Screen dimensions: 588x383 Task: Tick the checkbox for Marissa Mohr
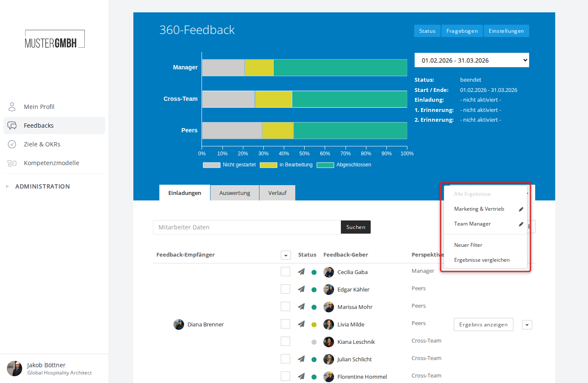pyautogui.click(x=285, y=306)
